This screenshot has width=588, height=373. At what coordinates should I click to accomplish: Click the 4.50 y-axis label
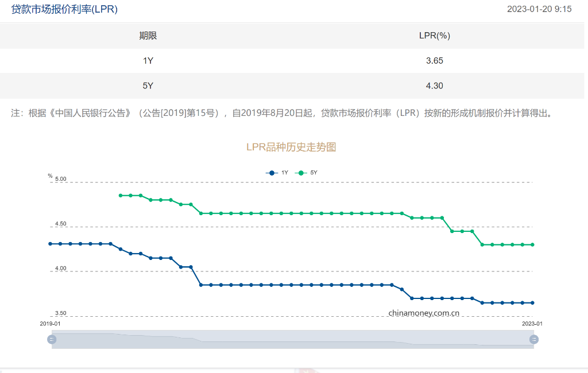click(x=60, y=224)
